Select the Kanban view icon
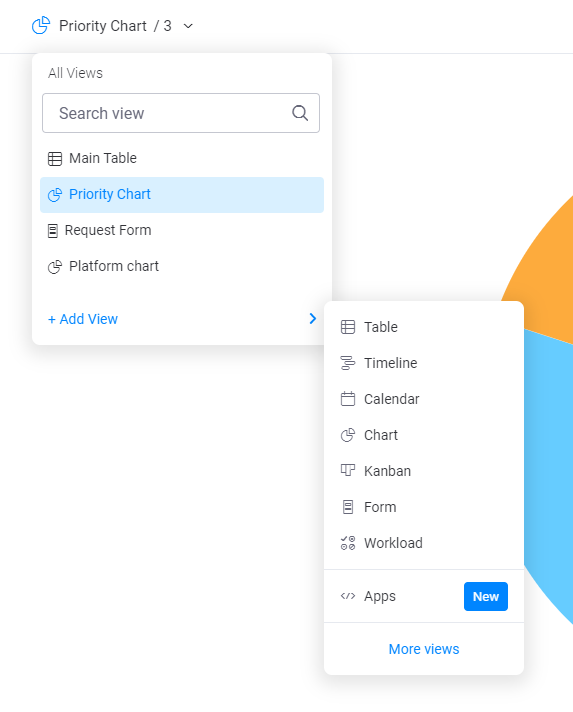The width and height of the screenshot is (573, 712). point(348,470)
